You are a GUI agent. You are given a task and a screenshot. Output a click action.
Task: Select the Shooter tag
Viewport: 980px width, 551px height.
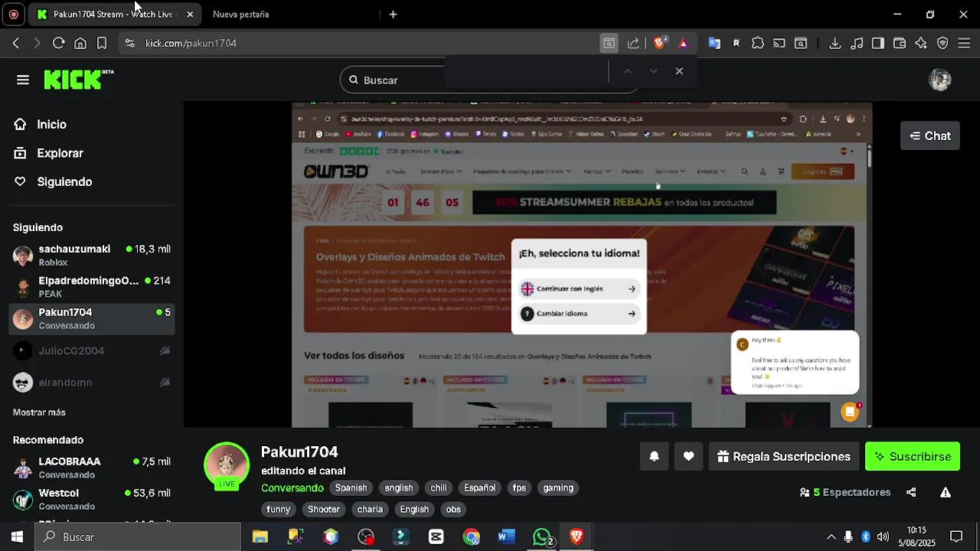pyautogui.click(x=324, y=509)
